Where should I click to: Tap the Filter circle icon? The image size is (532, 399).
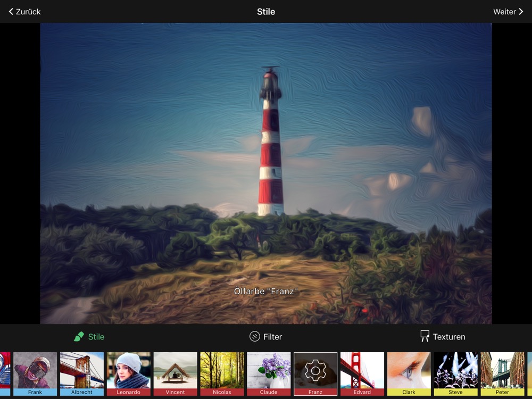click(x=255, y=337)
